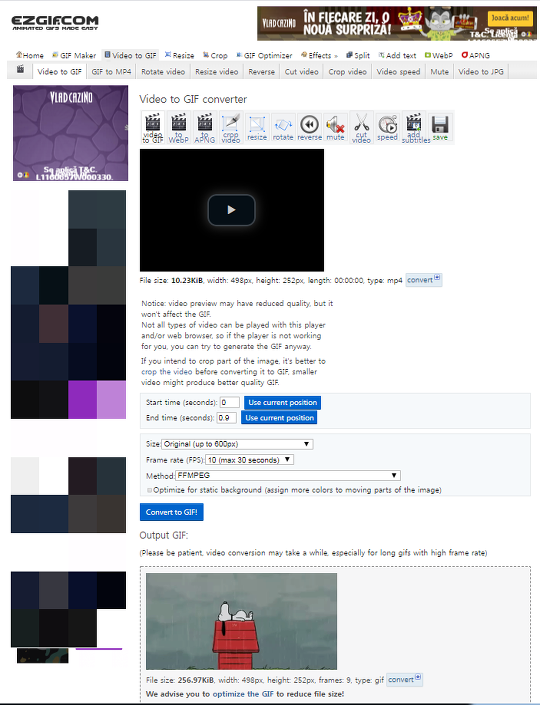Use current position for Start time
540x705 pixels.
click(x=282, y=402)
